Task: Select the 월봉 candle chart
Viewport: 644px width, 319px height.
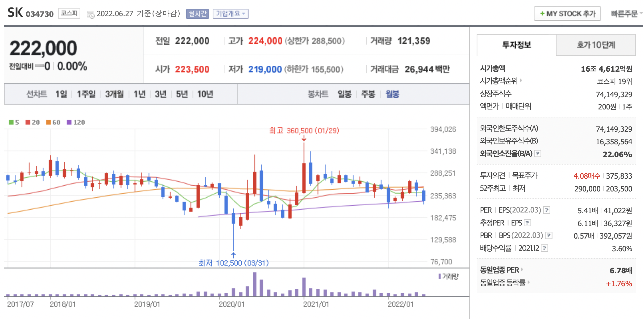Action: [x=393, y=94]
